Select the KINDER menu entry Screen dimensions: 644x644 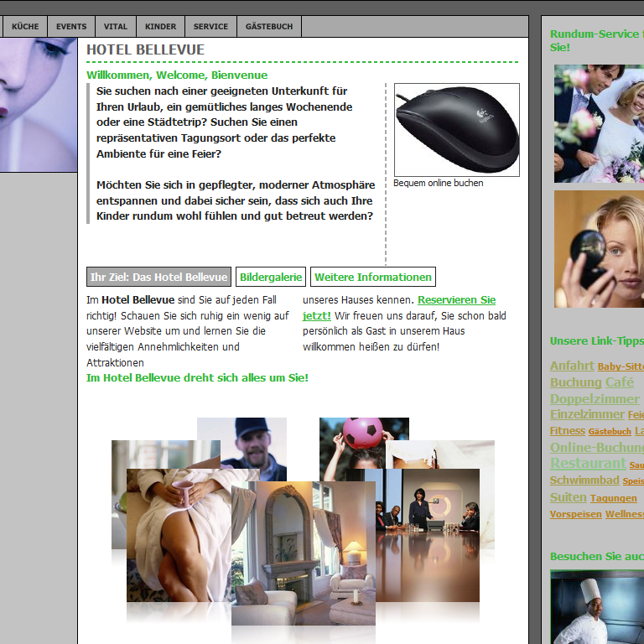(x=160, y=27)
